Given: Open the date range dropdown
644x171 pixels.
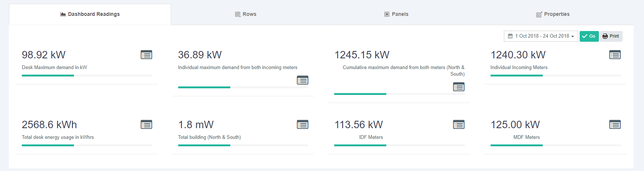Looking at the screenshot, I should (540, 36).
